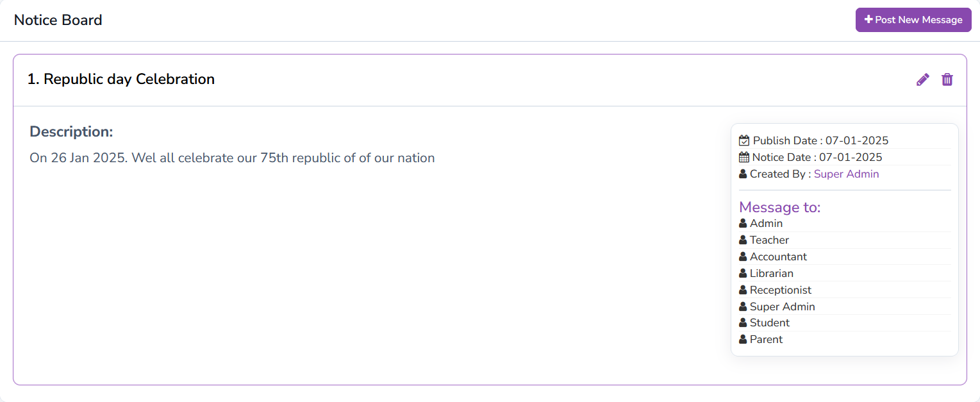Viewport: 980px width, 402px height.
Task: Select the Super Admin recipient entry
Action: [x=782, y=306]
